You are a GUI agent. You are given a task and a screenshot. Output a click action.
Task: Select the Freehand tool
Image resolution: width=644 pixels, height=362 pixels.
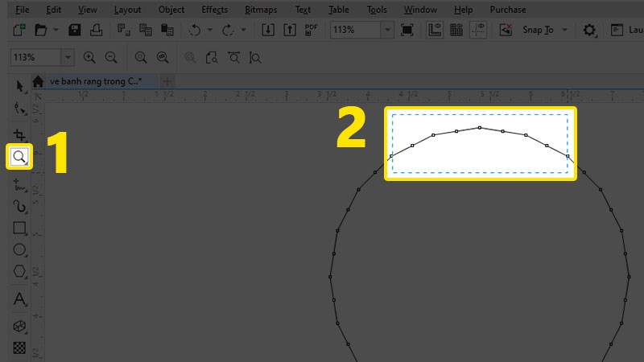point(19,185)
